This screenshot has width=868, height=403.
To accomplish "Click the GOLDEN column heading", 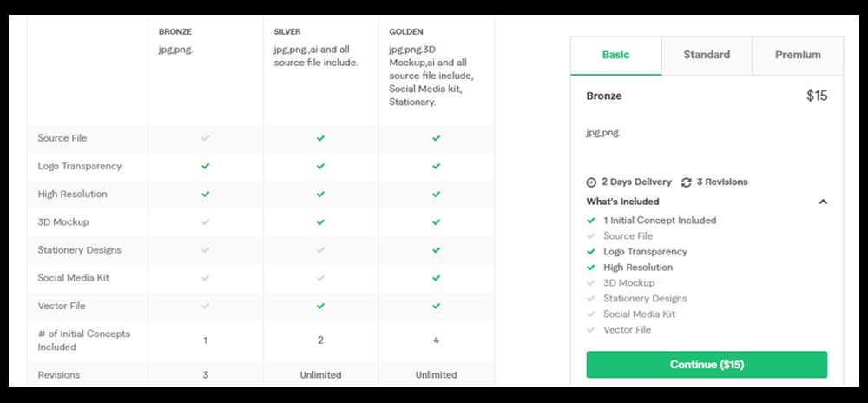I will [x=406, y=32].
